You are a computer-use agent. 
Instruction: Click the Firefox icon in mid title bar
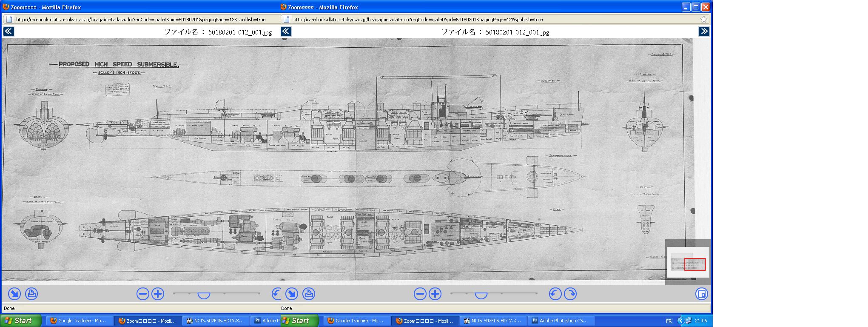[x=283, y=7]
